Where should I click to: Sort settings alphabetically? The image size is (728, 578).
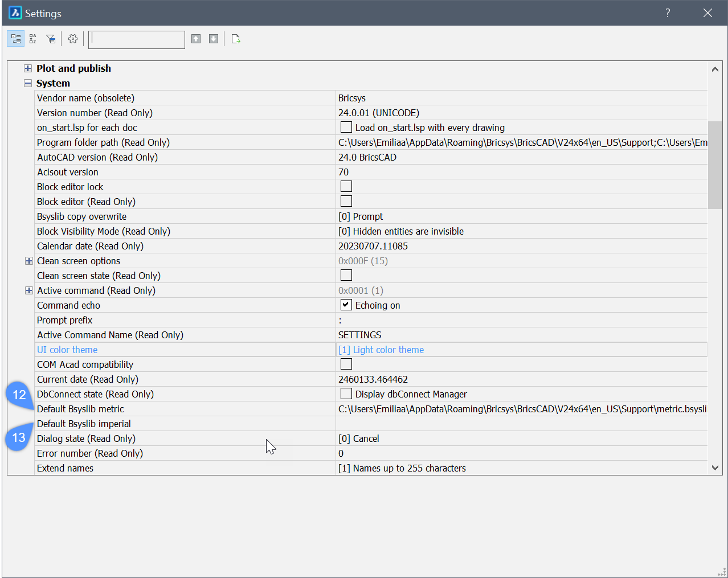33,39
